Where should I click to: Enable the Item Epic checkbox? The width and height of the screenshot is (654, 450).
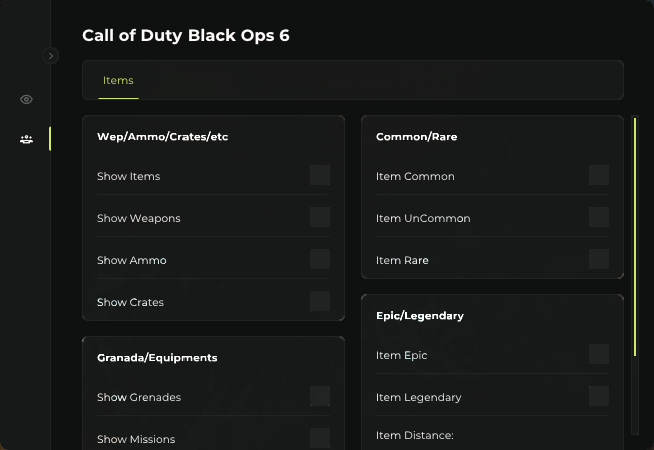[x=599, y=354]
